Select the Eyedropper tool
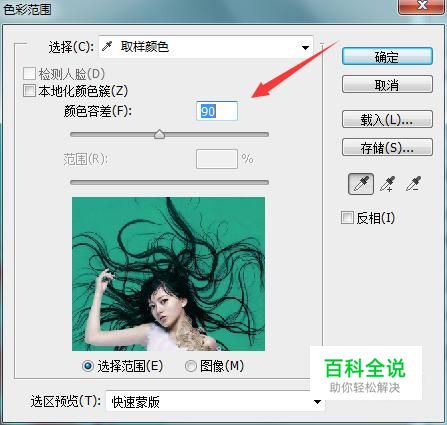 pos(361,184)
